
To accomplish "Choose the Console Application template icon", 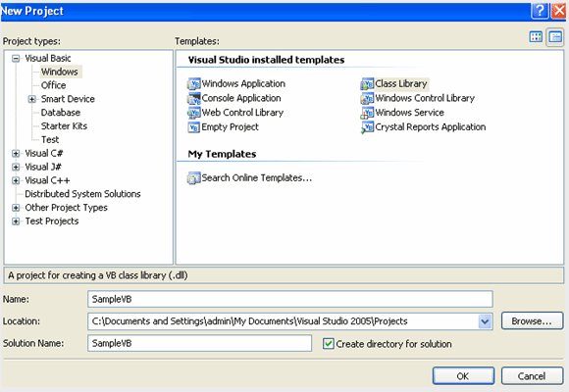I will click(194, 98).
